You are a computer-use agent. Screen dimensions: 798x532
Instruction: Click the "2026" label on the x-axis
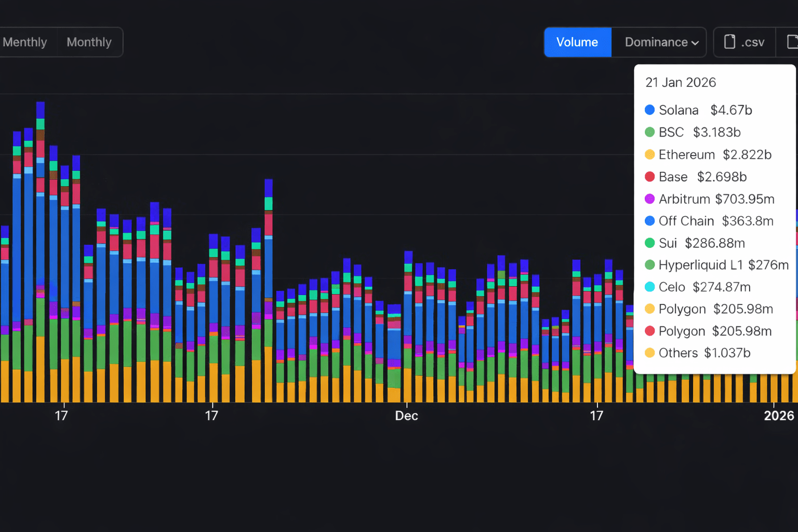pos(779,416)
